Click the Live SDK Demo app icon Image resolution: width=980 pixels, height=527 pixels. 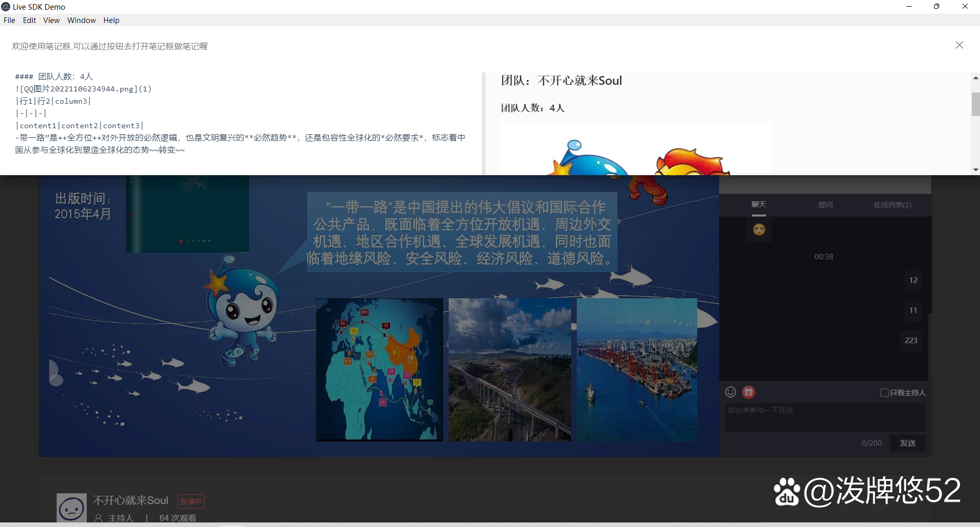coord(6,7)
